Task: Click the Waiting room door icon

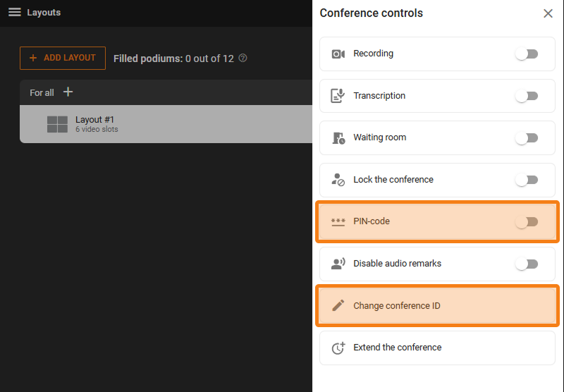Action: (338, 138)
